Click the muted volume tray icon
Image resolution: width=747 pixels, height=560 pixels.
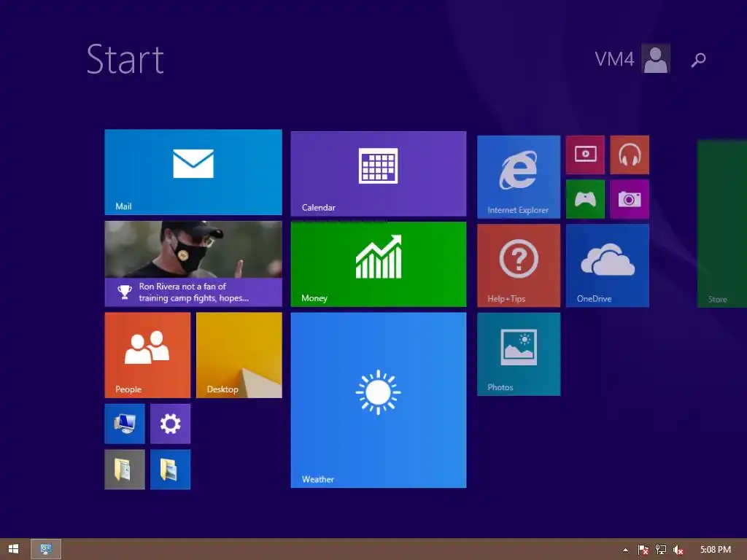point(678,550)
